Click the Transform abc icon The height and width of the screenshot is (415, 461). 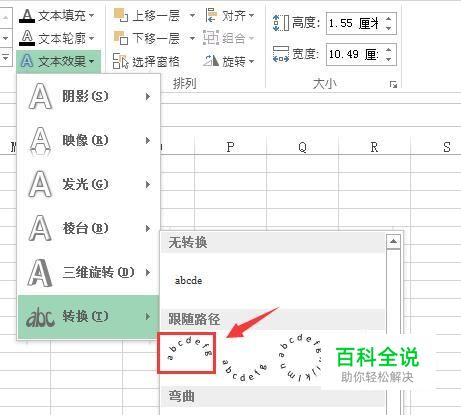(40, 317)
